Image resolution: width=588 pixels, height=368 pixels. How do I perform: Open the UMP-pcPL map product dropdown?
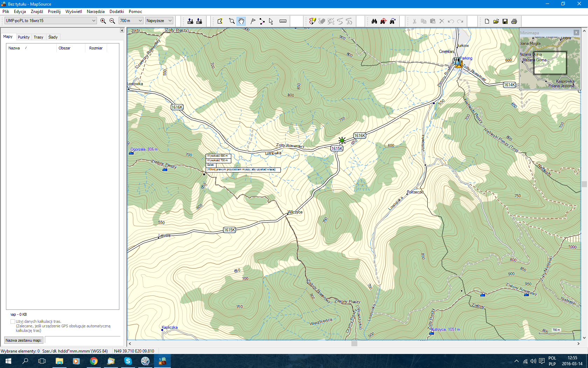(x=50, y=21)
